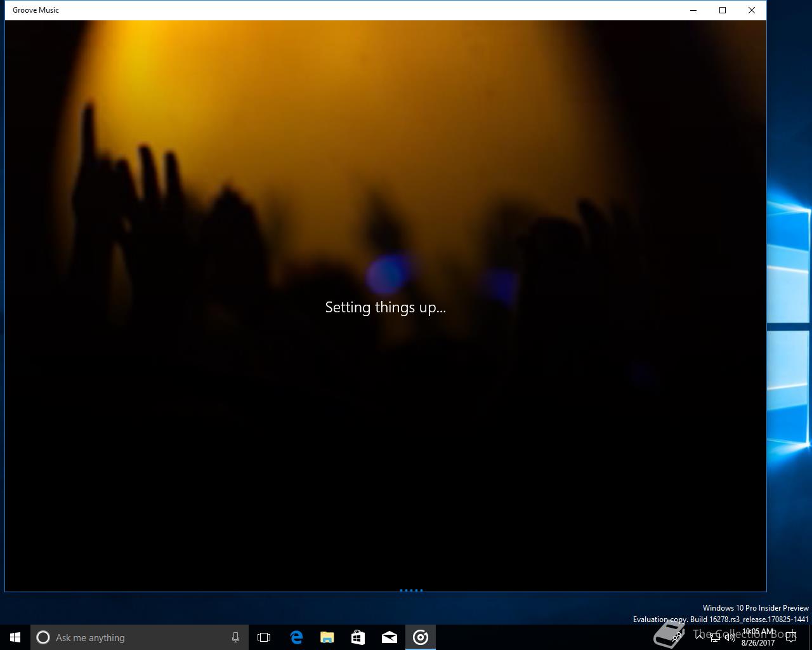Expand the hidden system tray icons chevron
Screen dimensions: 812x650
click(x=700, y=637)
